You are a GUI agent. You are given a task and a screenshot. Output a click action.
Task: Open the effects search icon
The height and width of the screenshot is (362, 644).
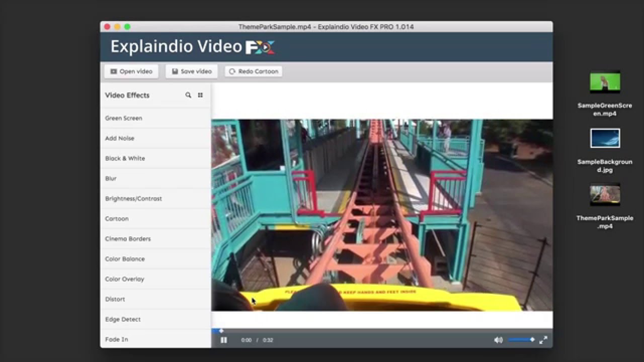click(188, 95)
